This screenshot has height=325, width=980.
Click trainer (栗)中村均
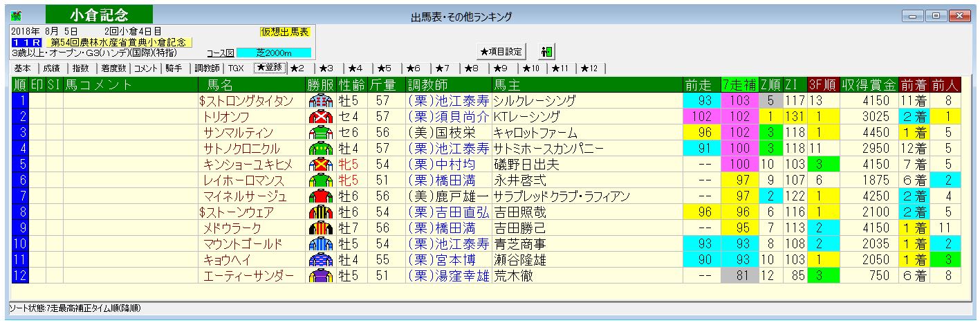tap(442, 164)
